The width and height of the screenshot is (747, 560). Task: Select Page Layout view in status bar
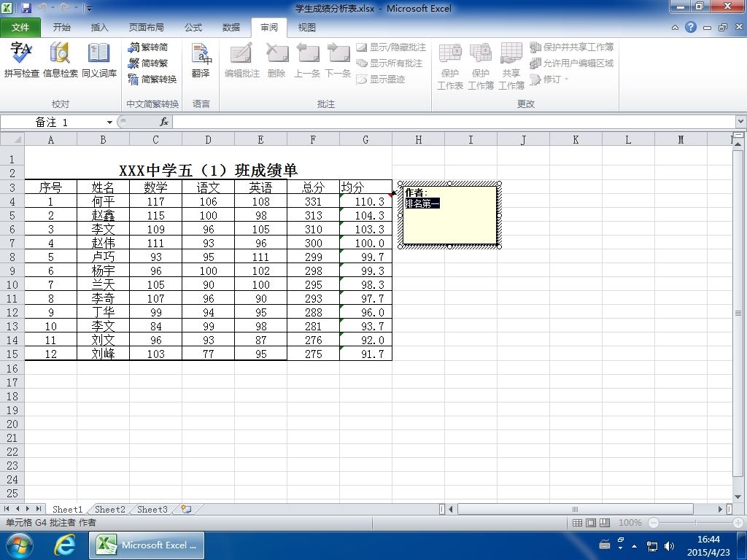coord(591,523)
